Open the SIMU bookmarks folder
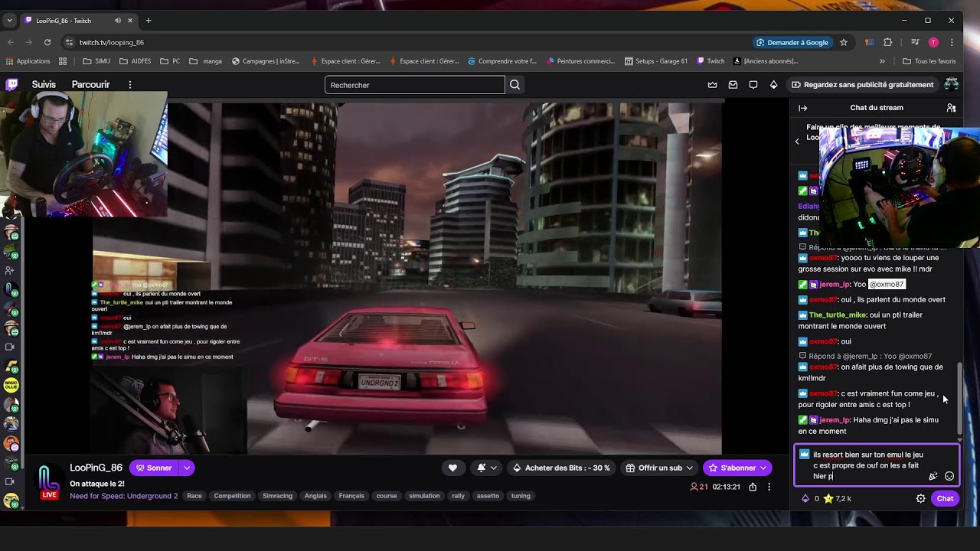980x551 pixels. (x=96, y=61)
